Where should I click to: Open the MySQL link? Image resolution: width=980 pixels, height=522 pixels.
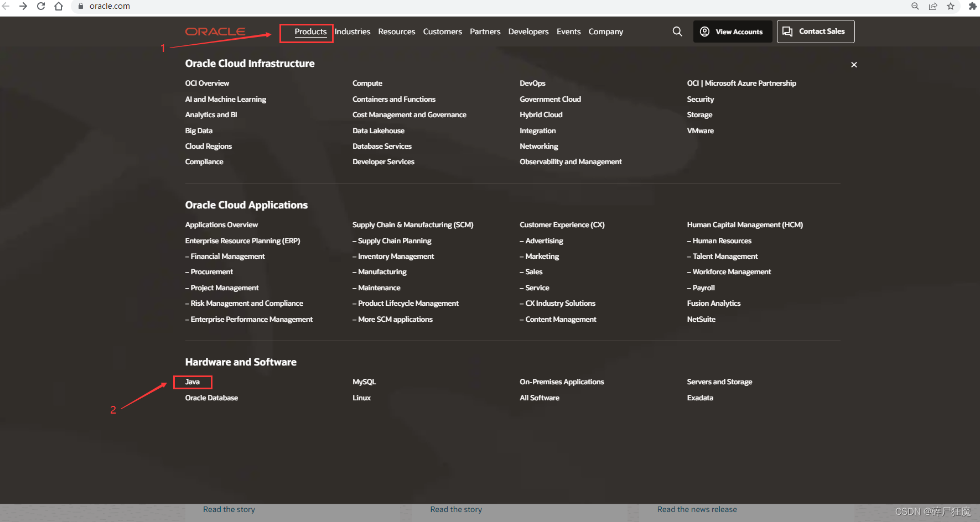coord(364,382)
